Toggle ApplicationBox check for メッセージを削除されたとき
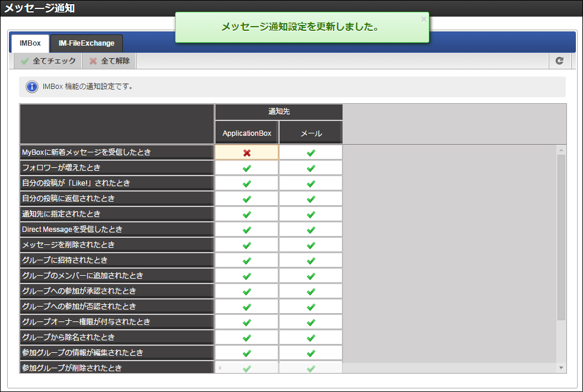Viewport: 583px width, 392px height. (x=246, y=246)
